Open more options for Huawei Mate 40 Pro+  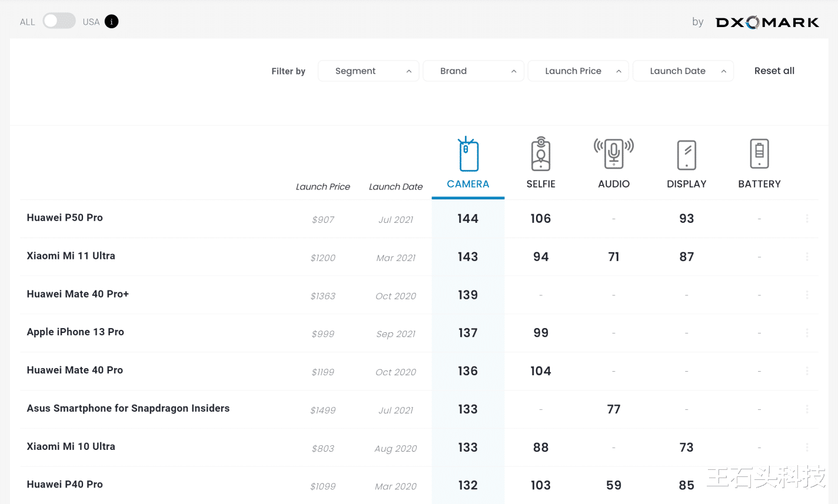point(807,295)
